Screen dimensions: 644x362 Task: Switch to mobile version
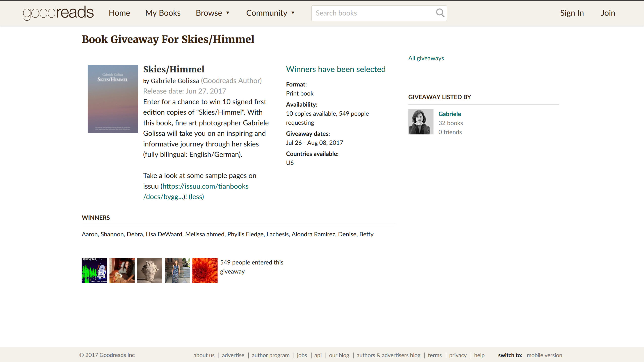click(544, 355)
